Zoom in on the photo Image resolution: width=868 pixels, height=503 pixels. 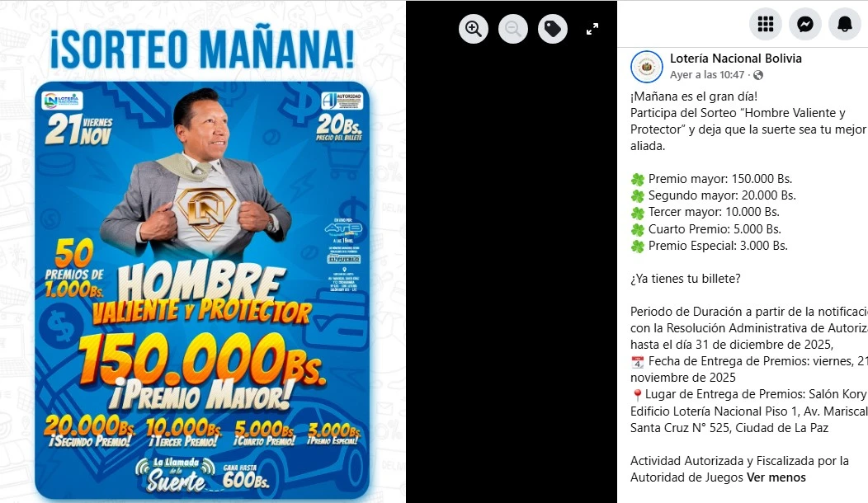point(474,29)
